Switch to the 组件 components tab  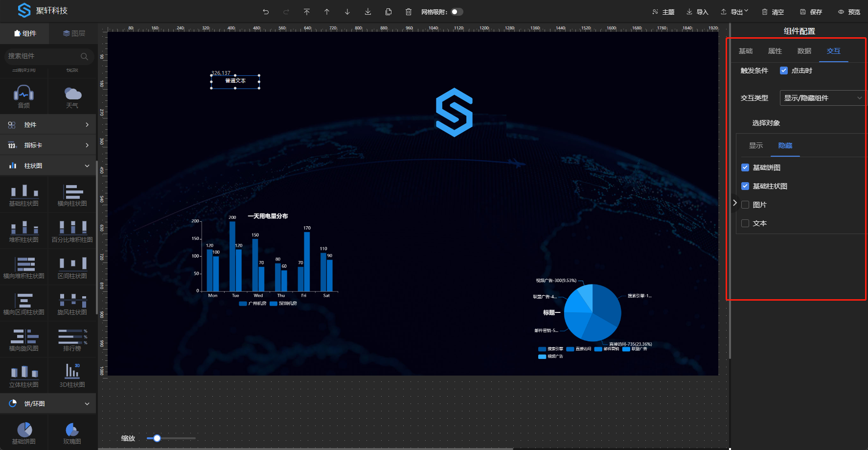click(x=25, y=33)
